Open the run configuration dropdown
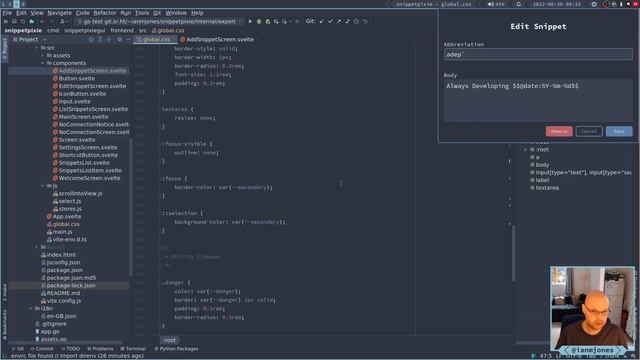Image resolution: width=640 pixels, height=360 pixels. (x=160, y=21)
